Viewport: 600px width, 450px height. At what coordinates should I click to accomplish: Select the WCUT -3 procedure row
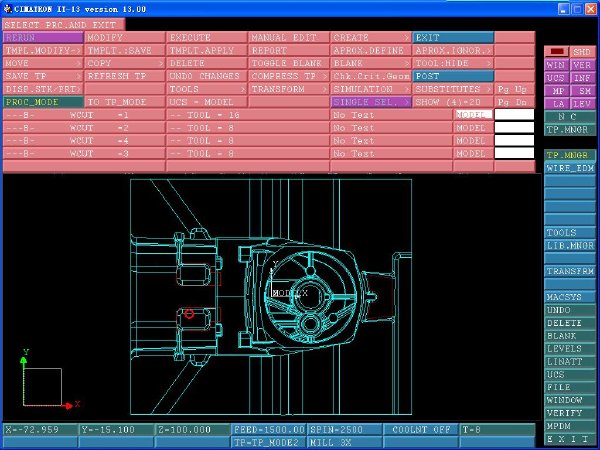pyautogui.click(x=84, y=154)
